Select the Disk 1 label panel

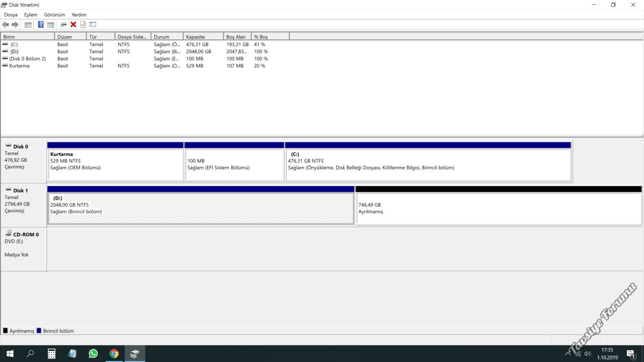pyautogui.click(x=24, y=205)
